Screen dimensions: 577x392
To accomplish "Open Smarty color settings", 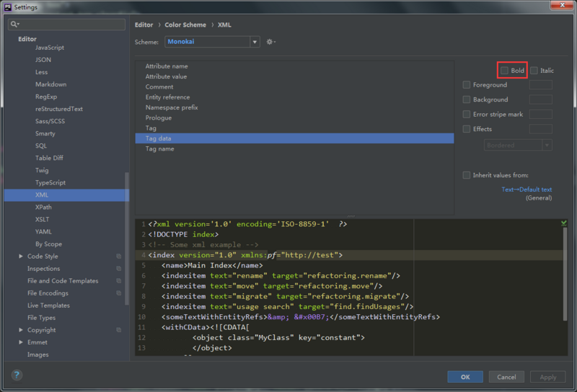I will click(x=45, y=133).
